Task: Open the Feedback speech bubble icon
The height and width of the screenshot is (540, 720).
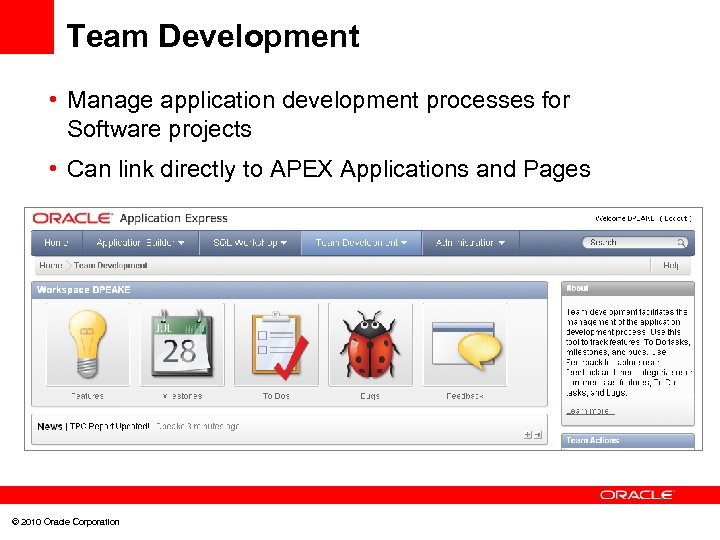Action: [465, 344]
